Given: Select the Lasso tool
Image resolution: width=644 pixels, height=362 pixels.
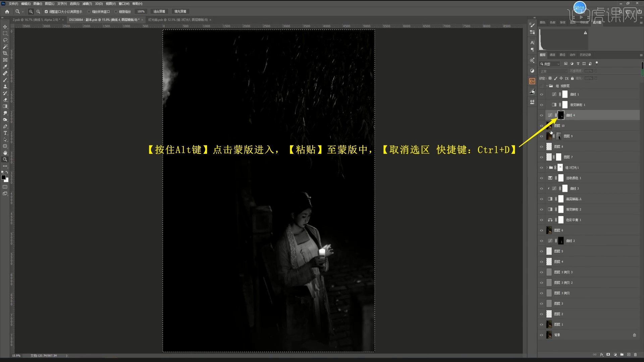Looking at the screenshot, I should (5, 40).
